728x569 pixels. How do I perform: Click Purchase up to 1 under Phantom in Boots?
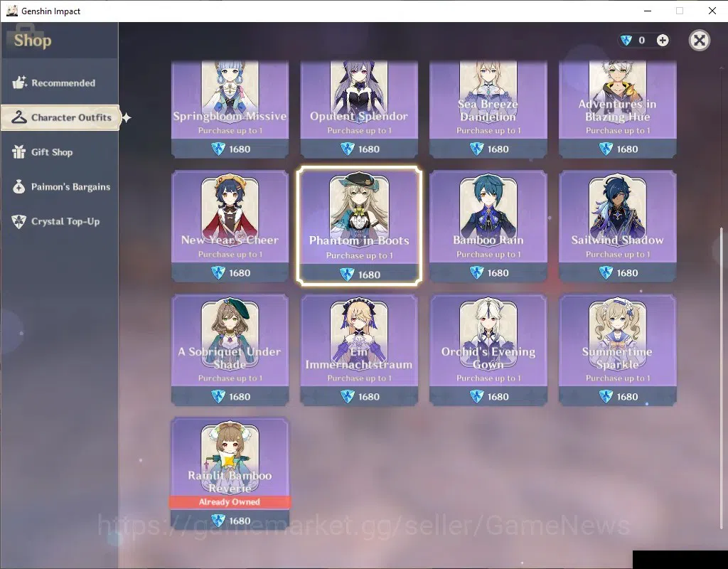pyautogui.click(x=359, y=255)
